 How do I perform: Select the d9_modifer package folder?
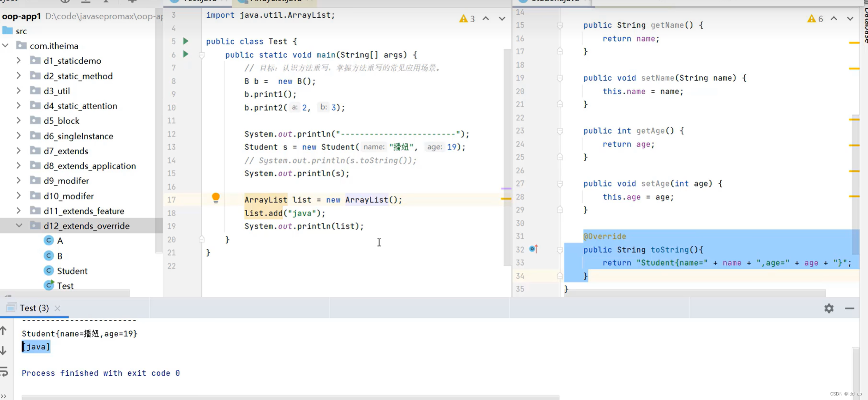pos(60,180)
